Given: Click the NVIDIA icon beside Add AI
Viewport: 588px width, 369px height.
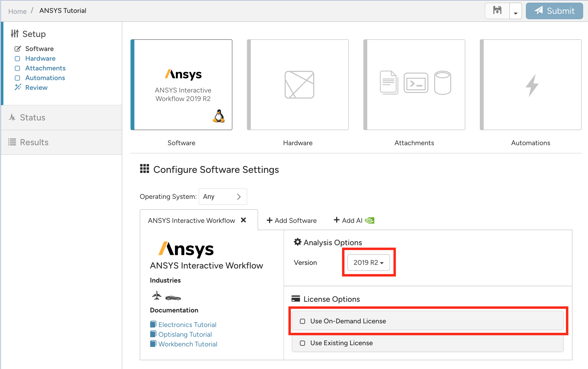Looking at the screenshot, I should [370, 220].
